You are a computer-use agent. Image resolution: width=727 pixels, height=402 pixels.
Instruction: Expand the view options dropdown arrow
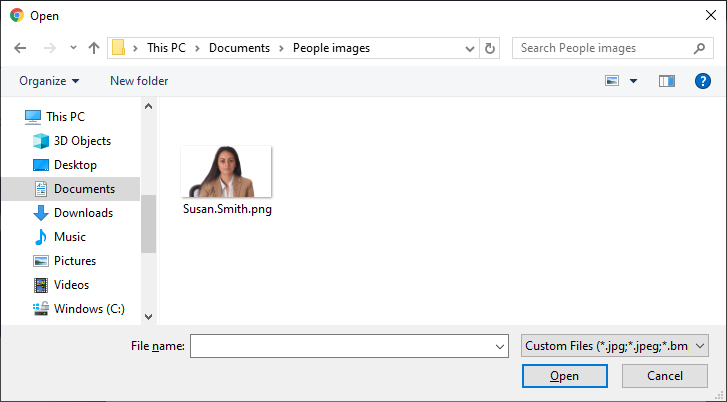633,81
